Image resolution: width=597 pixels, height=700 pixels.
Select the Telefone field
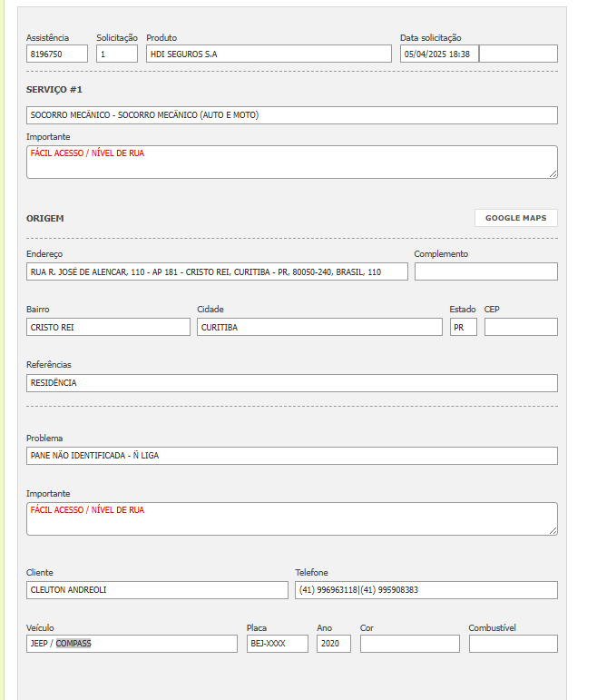tap(426, 590)
